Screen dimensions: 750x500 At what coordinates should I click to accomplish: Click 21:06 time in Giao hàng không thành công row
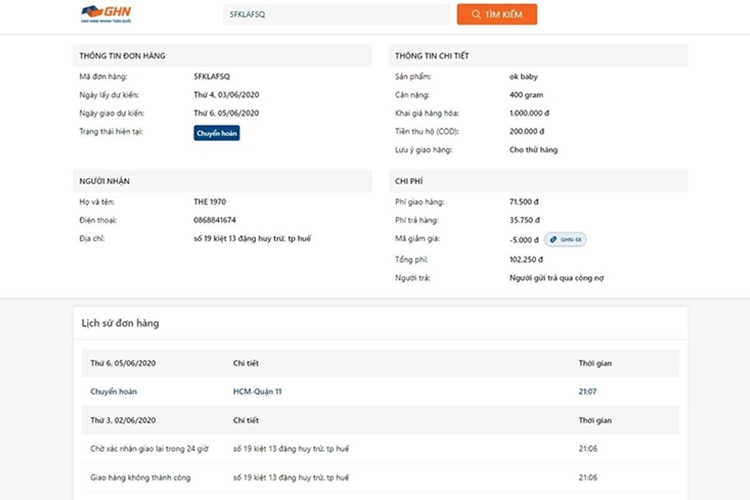coord(587,478)
